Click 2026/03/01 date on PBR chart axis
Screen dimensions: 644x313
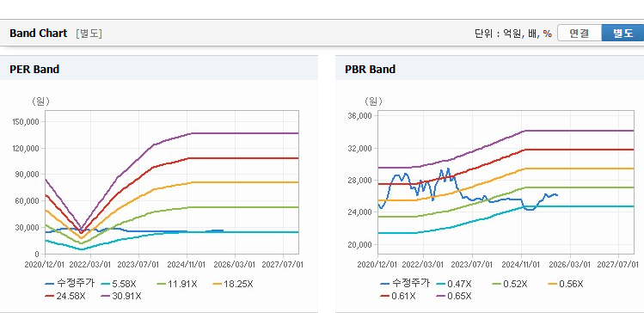[570, 264]
